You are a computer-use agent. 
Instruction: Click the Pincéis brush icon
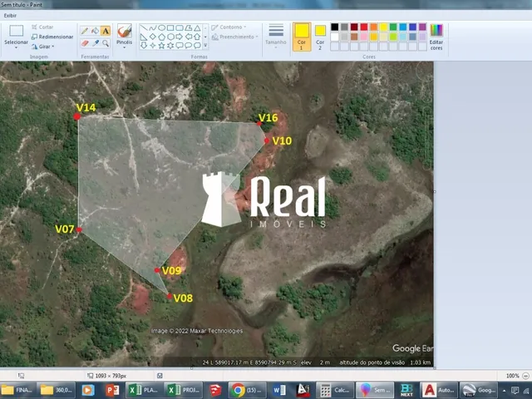point(124,32)
